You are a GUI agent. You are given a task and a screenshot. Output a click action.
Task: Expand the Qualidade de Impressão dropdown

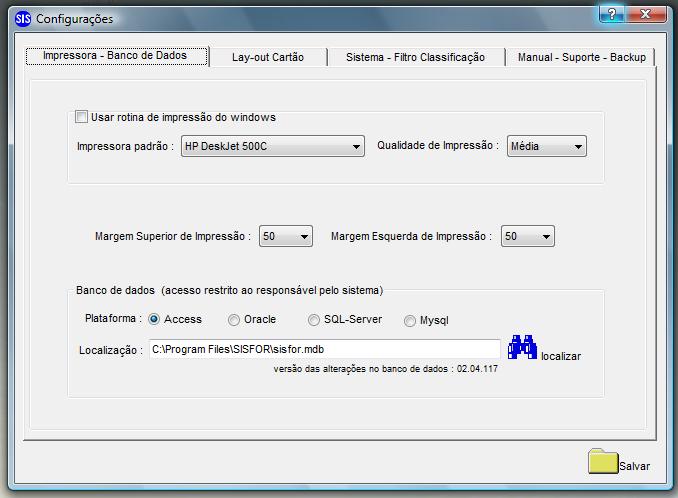[x=547, y=146]
